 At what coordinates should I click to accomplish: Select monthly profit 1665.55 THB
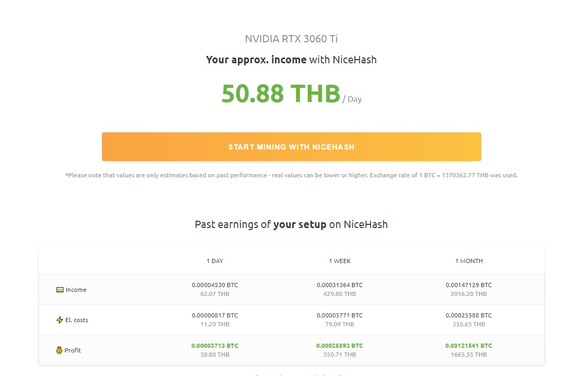(x=469, y=355)
